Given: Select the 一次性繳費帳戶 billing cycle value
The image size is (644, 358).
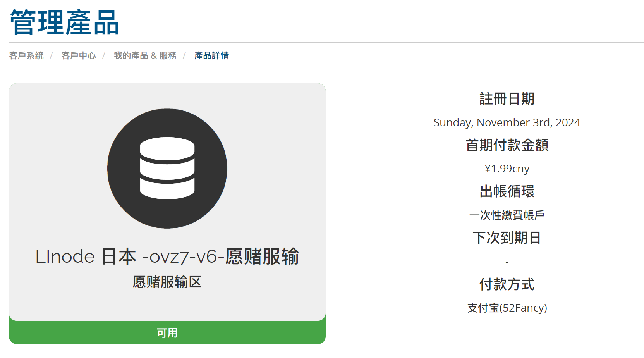Looking at the screenshot, I should tap(507, 215).
